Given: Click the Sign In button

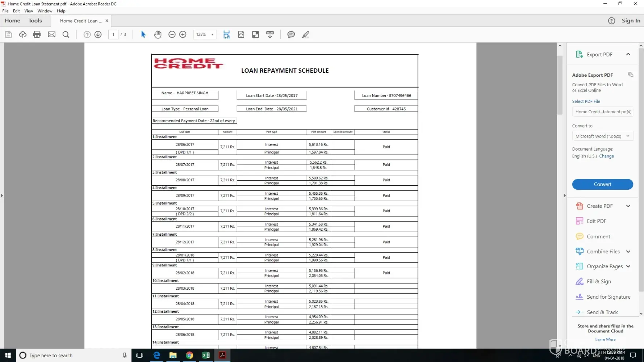Looking at the screenshot, I should [x=631, y=21].
